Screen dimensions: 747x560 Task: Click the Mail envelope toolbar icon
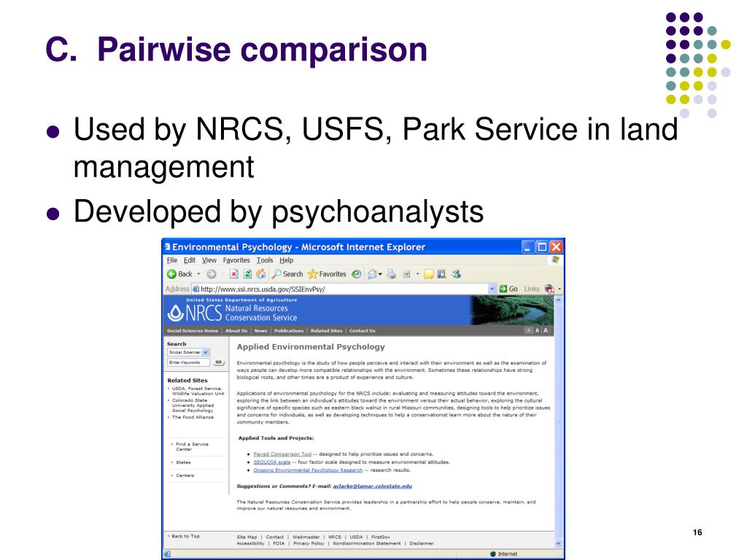372,274
